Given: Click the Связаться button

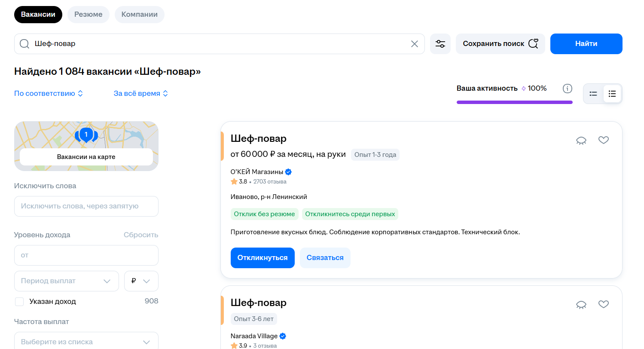Looking at the screenshot, I should click(325, 258).
